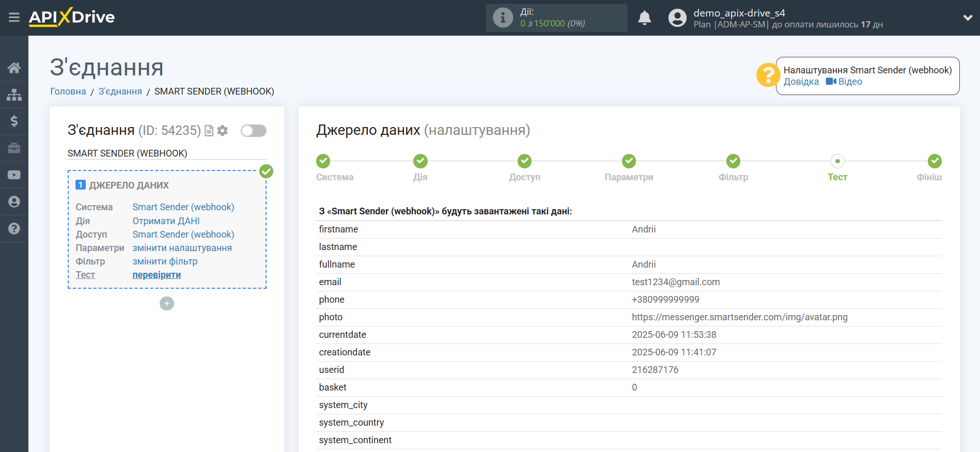Image resolution: width=980 pixels, height=452 pixels.
Task: Open the connection settings gear
Action: 223,131
